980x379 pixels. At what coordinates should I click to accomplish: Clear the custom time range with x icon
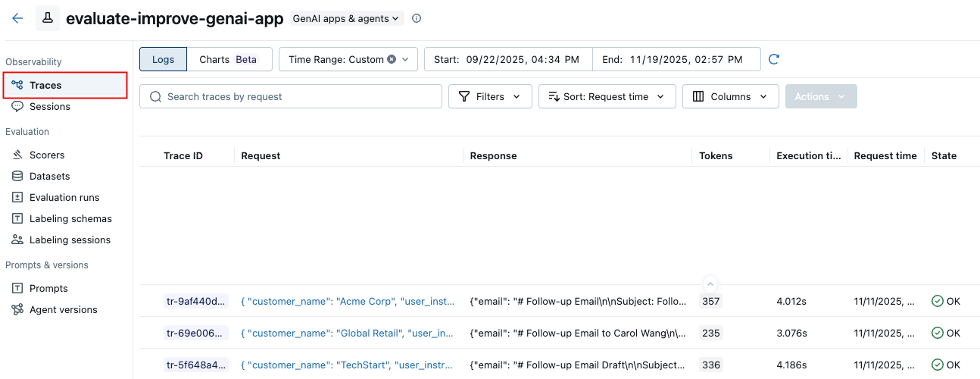coord(392,59)
